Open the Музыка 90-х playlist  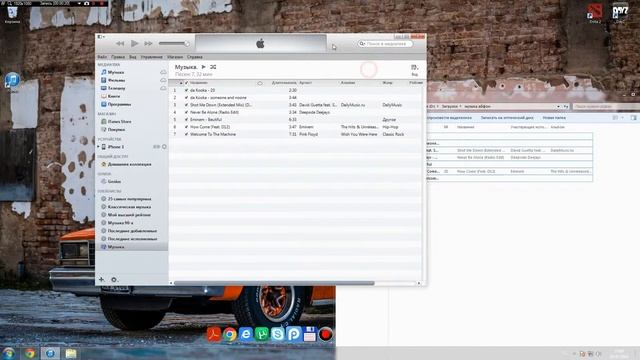tap(120, 223)
